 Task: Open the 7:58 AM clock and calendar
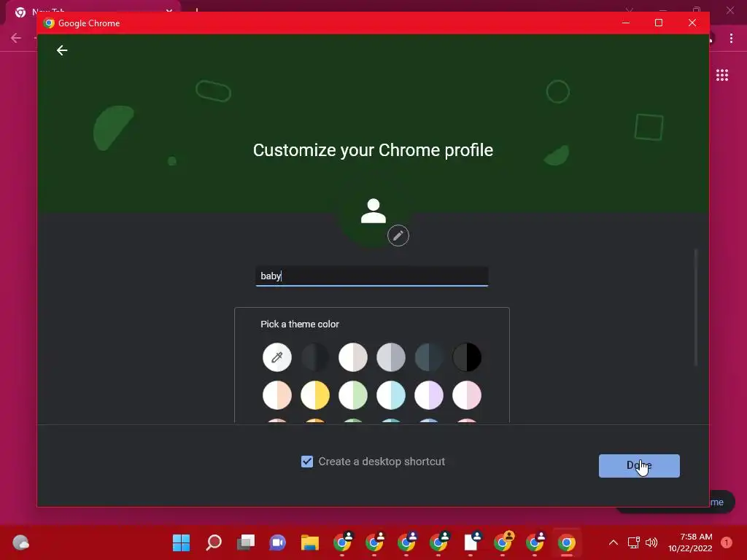(x=690, y=542)
